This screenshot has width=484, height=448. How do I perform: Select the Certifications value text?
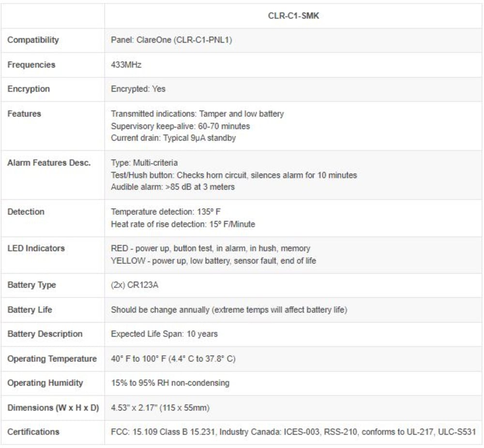tap(293, 432)
